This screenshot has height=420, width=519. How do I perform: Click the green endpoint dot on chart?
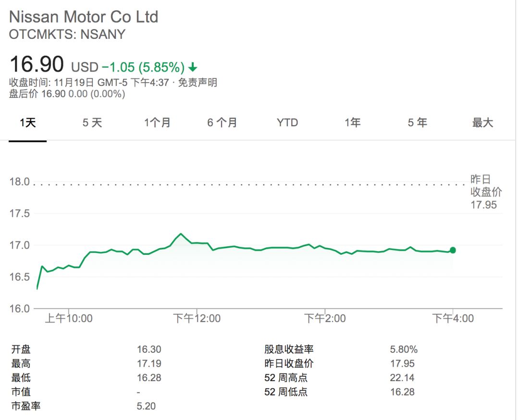point(452,250)
